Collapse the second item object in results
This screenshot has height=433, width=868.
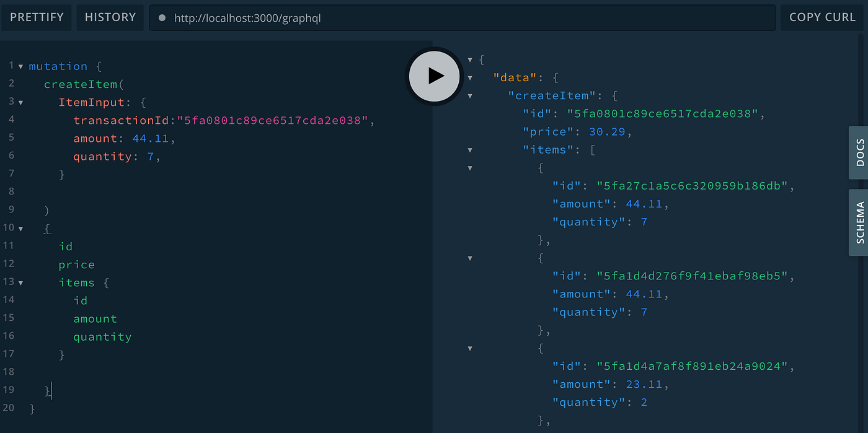[470, 258]
